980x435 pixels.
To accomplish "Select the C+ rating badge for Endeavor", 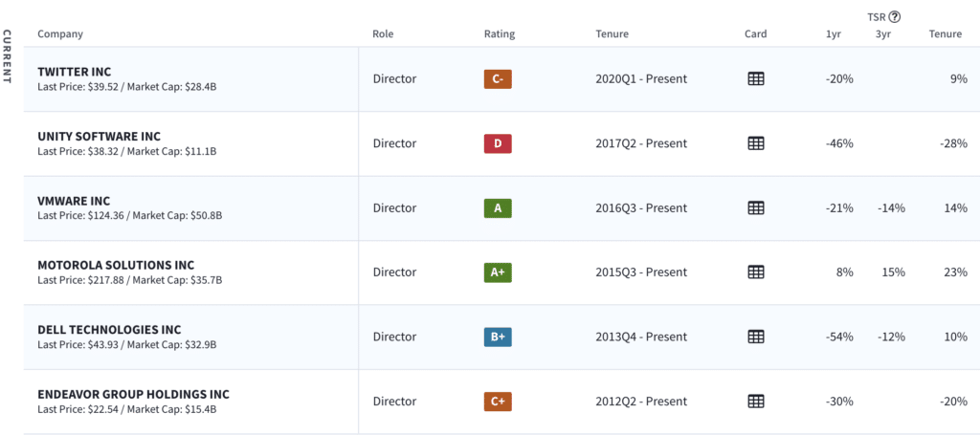I will (x=498, y=402).
